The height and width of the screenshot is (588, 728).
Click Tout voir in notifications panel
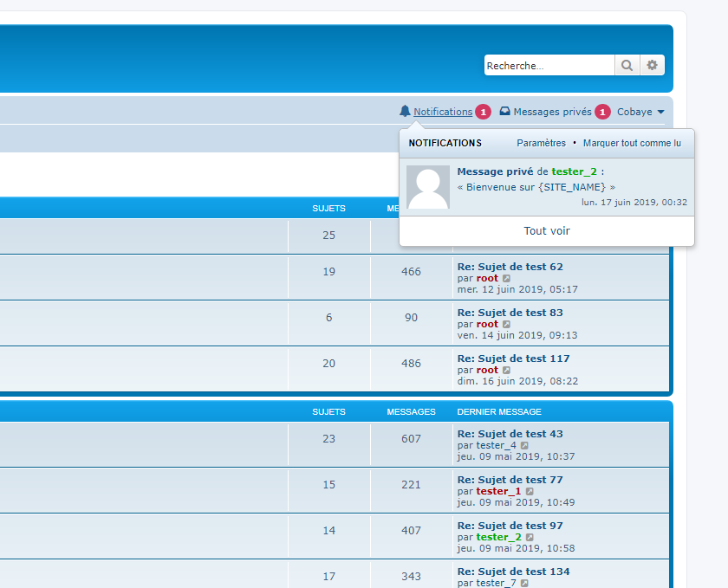[x=547, y=230]
